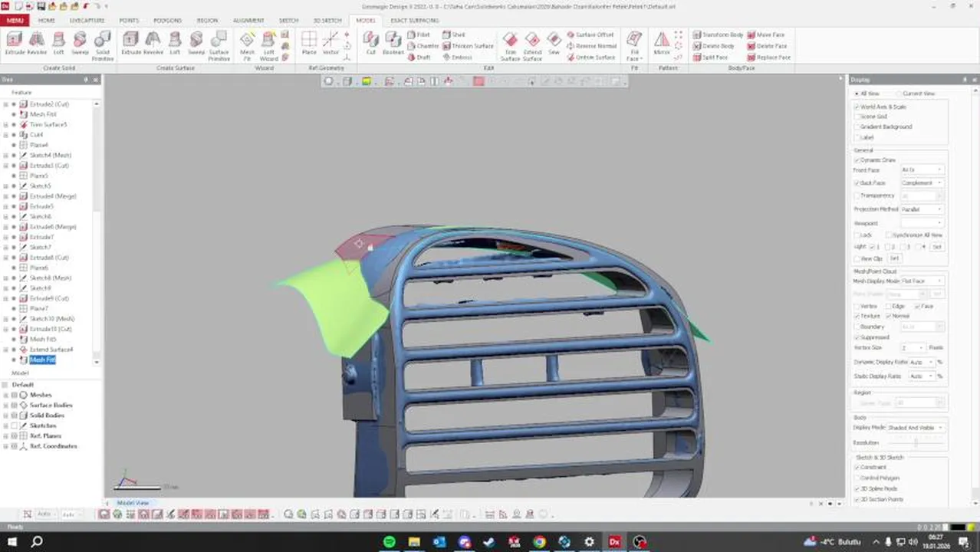
Task: Click Move Face in ribbon
Action: pyautogui.click(x=765, y=34)
